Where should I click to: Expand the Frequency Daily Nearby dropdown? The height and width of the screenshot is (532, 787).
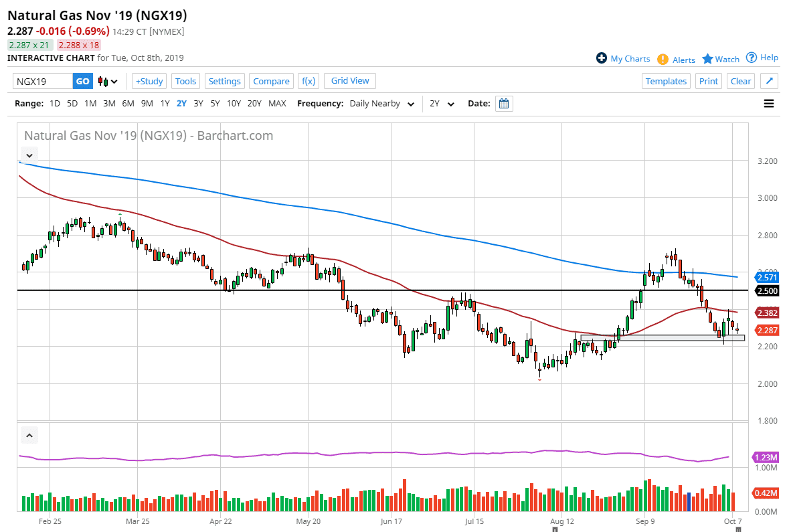click(x=381, y=104)
